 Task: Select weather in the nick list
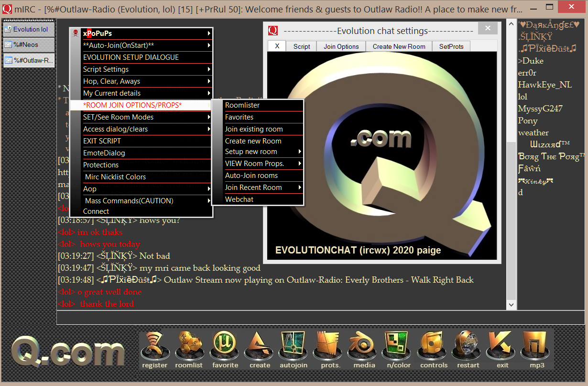(x=534, y=132)
